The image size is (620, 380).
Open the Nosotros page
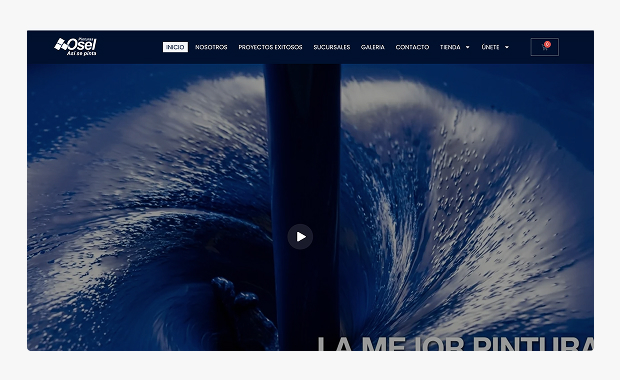[x=211, y=47]
